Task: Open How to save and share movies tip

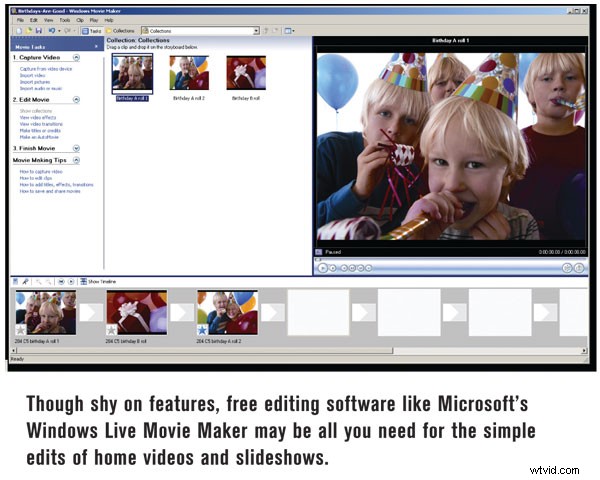Action: pyautogui.click(x=50, y=191)
